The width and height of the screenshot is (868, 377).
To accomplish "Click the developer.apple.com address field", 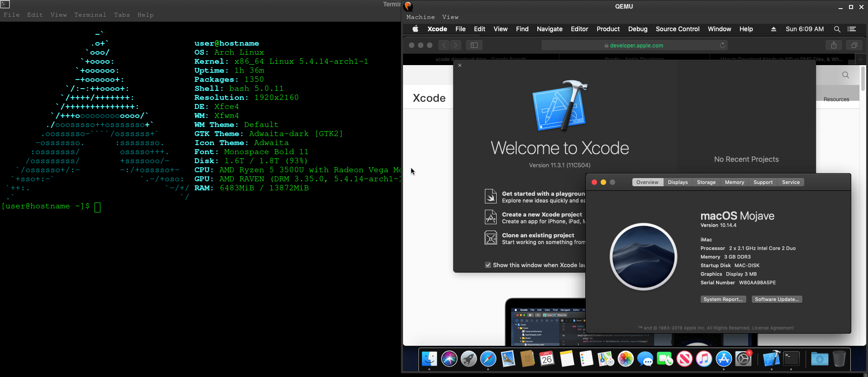I will click(634, 45).
